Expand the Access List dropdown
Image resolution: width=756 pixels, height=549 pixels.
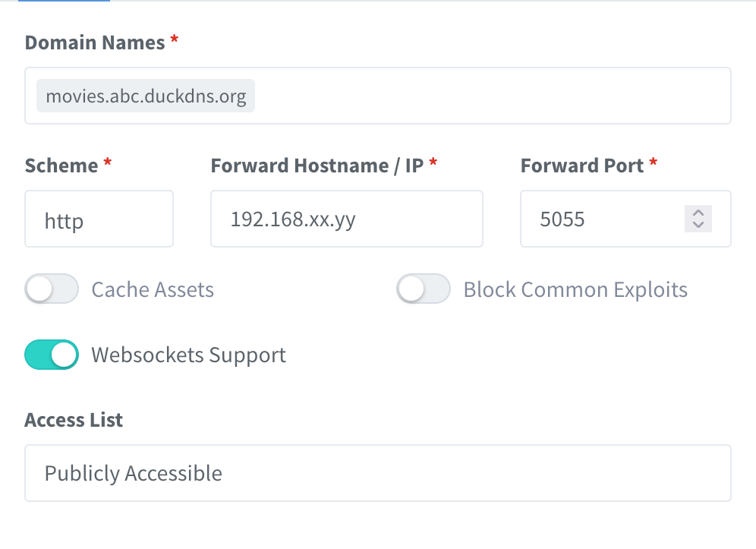pos(377,473)
